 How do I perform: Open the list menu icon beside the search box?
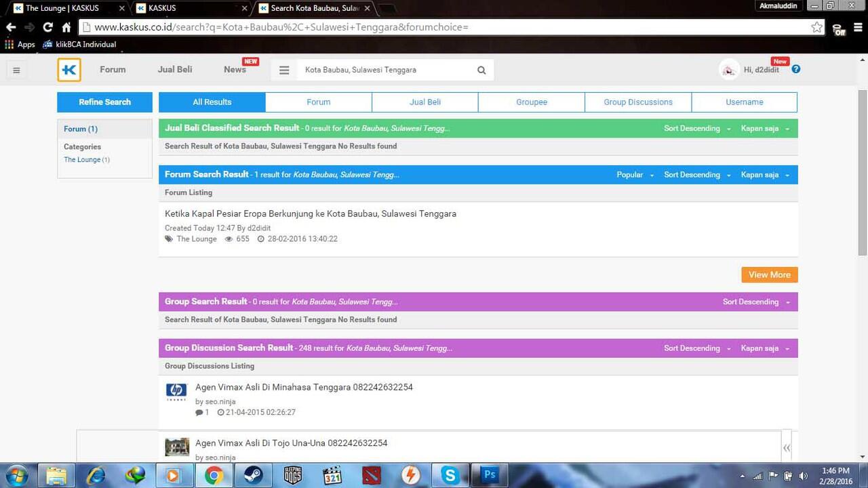coord(284,70)
